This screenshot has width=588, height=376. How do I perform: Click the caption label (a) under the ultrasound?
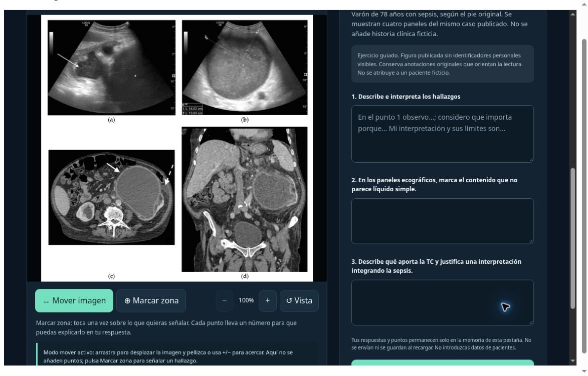click(111, 120)
